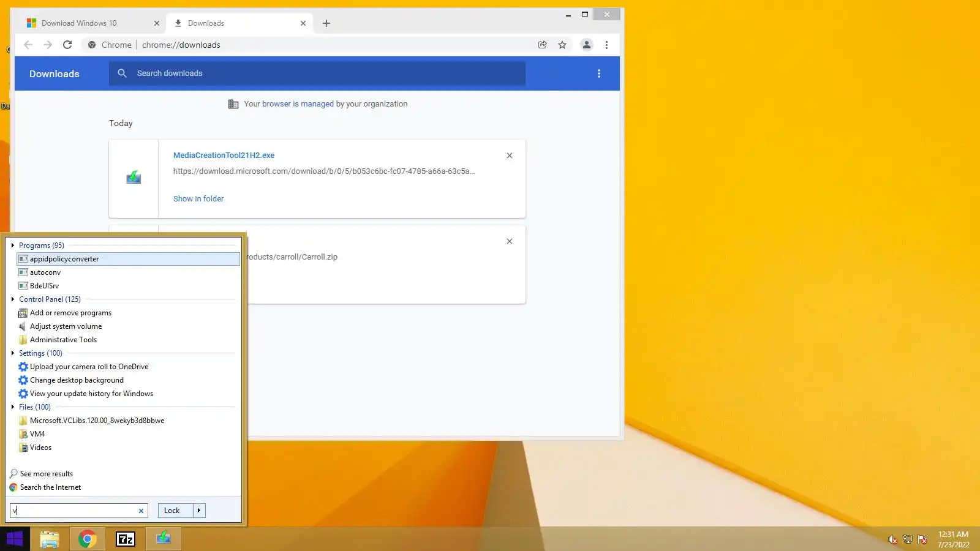Collapse the Settings (100) group

coord(13,353)
